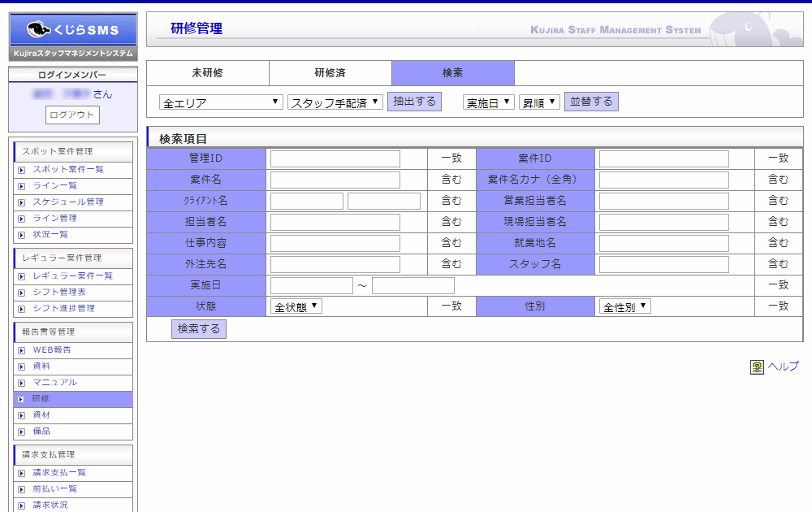The image size is (812, 512).
Task: Open シフト管理表 link in sidebar
Action: point(59,293)
